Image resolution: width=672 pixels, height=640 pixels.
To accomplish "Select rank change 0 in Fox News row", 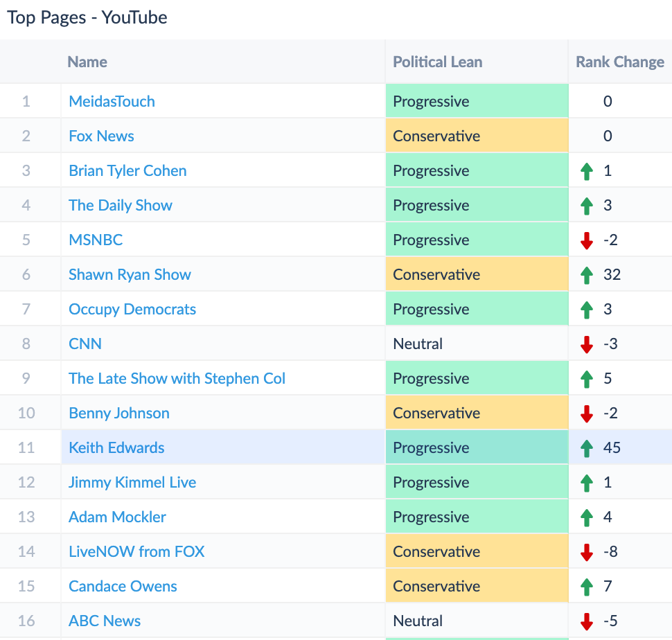I will (608, 136).
